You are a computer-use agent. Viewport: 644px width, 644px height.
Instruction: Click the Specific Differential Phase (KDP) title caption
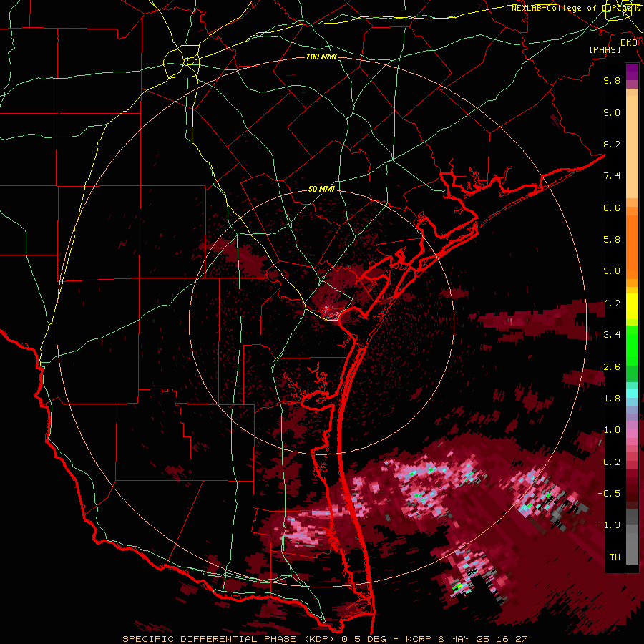tap(324, 639)
